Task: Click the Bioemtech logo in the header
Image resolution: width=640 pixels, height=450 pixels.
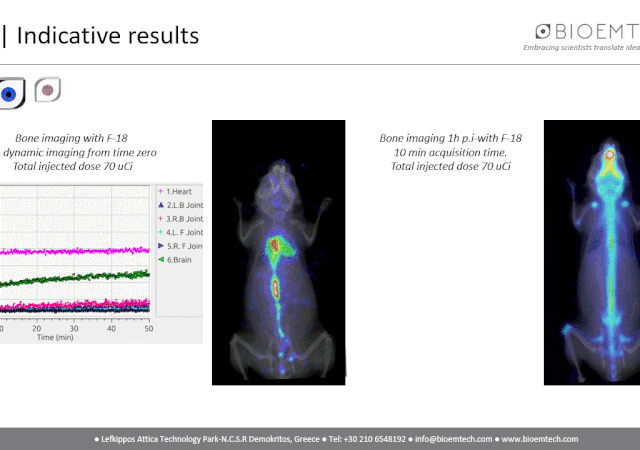Action: 587,31
